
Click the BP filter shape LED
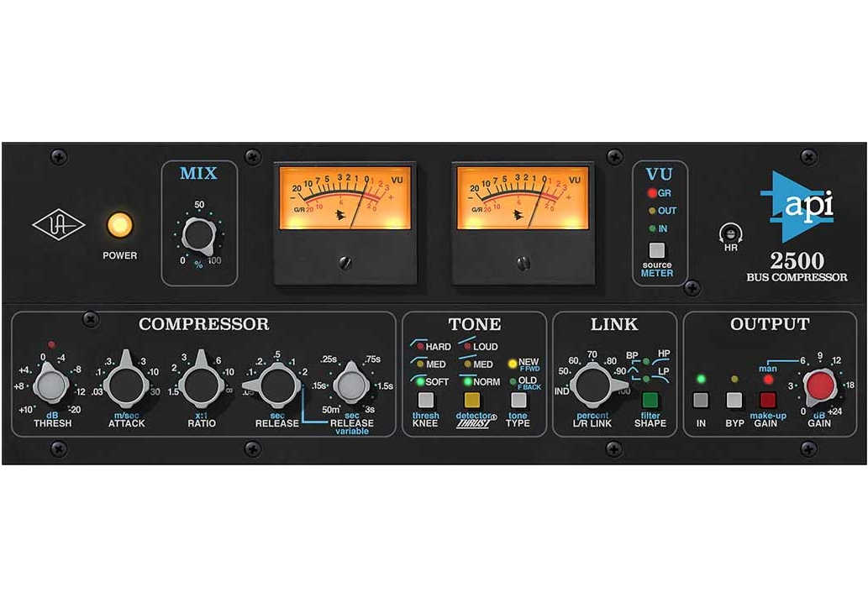coord(646,361)
